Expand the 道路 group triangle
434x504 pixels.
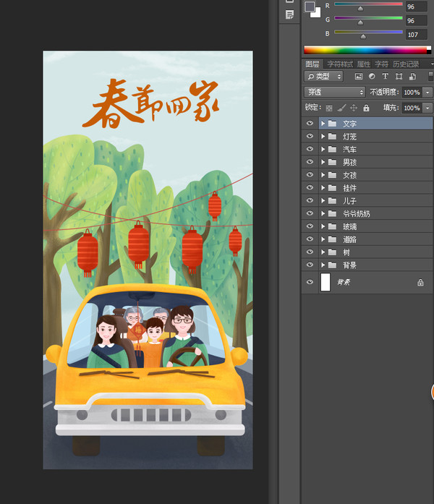point(323,239)
